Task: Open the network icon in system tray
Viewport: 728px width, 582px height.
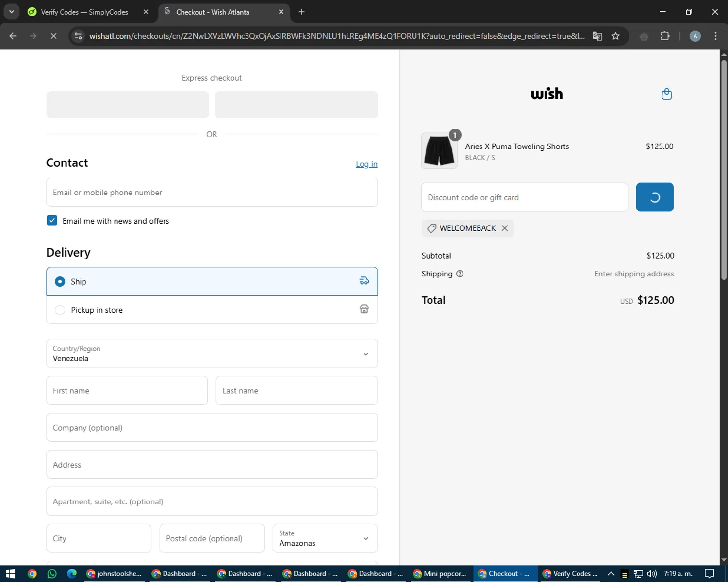Action: point(638,574)
